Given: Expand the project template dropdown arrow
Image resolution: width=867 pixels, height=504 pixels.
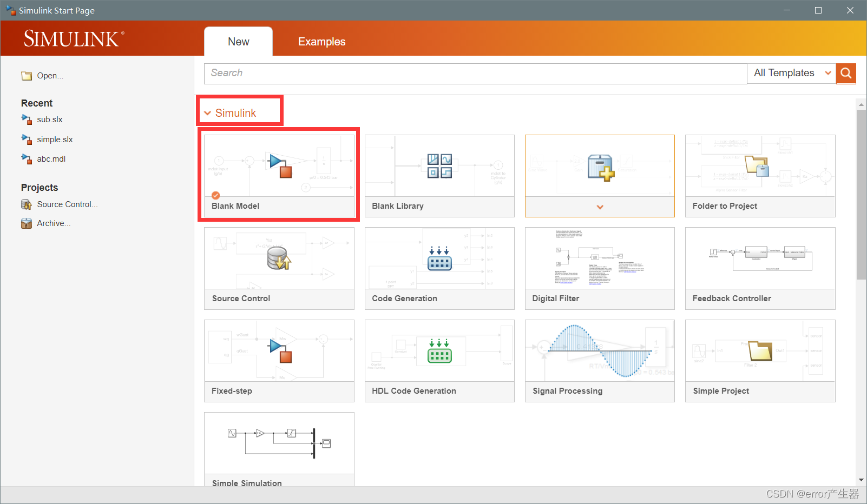Looking at the screenshot, I should click(x=600, y=207).
